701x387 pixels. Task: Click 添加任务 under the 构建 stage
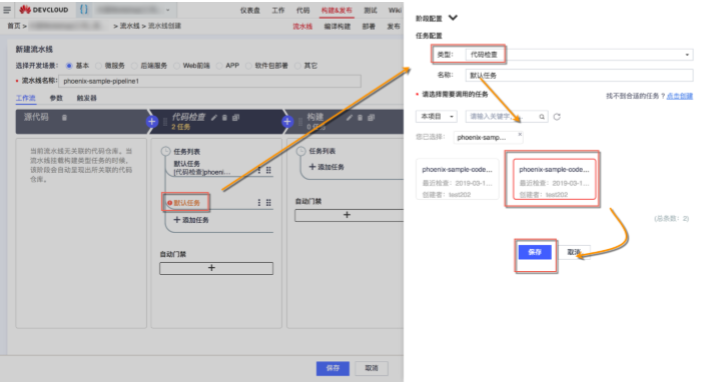pos(327,167)
